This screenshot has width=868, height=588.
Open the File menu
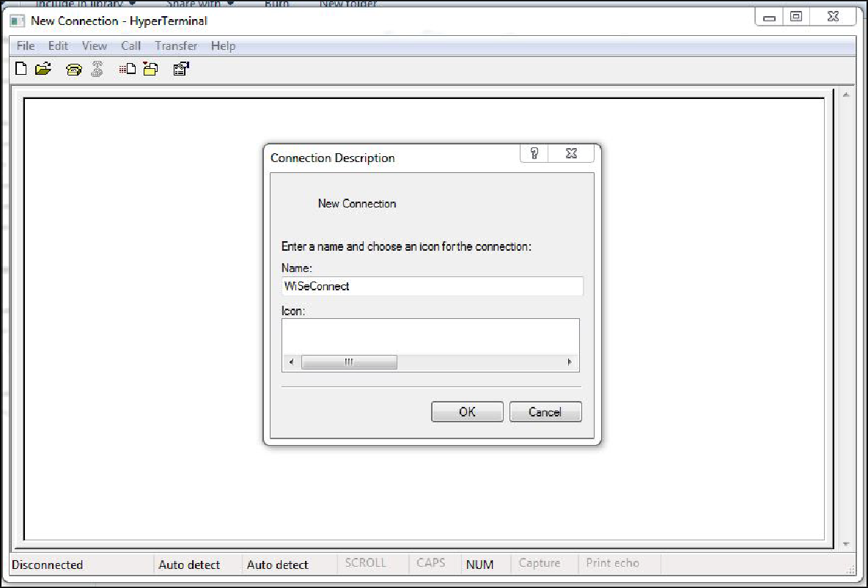point(26,45)
